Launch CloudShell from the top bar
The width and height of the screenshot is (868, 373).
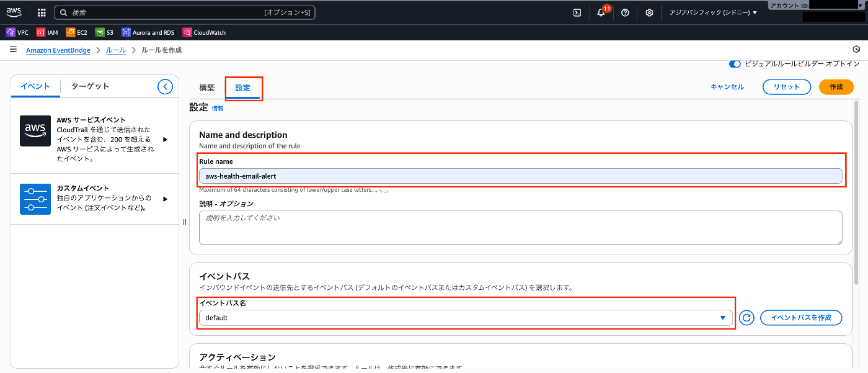577,12
